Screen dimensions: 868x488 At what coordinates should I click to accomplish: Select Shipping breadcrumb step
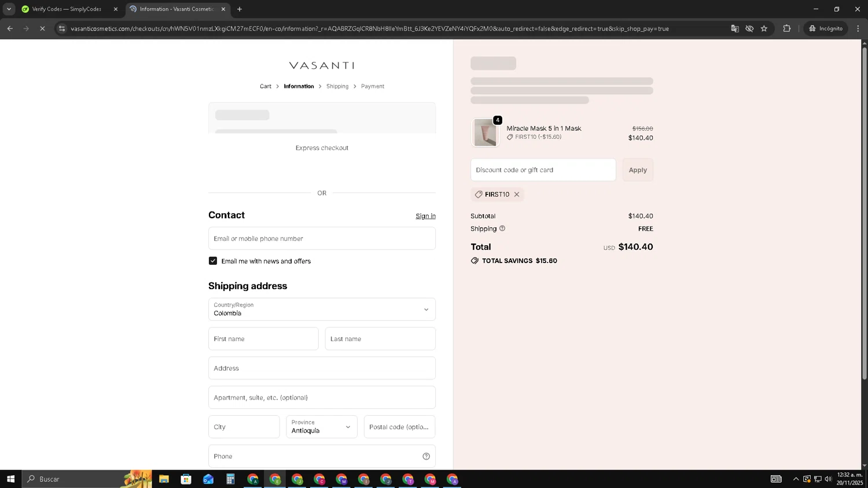(x=337, y=86)
